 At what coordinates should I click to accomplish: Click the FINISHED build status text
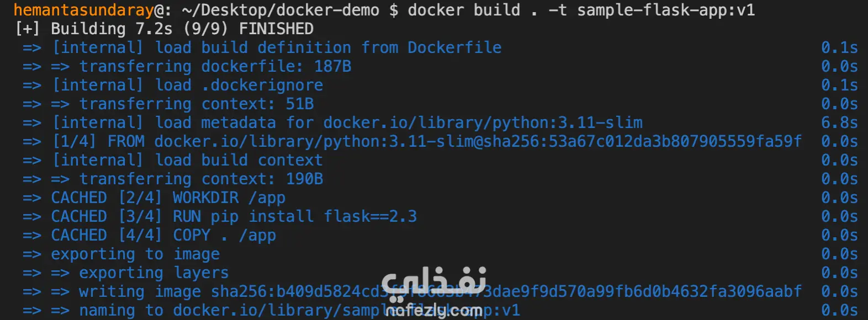[276, 29]
